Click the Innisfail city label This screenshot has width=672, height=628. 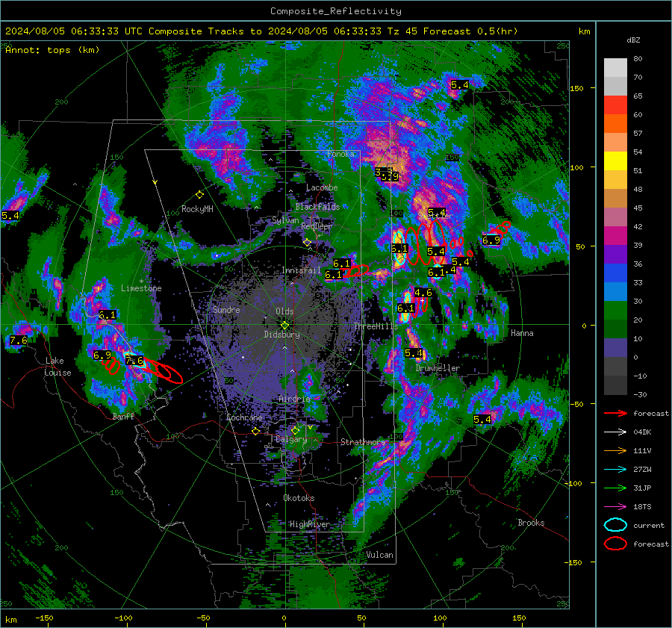pos(301,270)
